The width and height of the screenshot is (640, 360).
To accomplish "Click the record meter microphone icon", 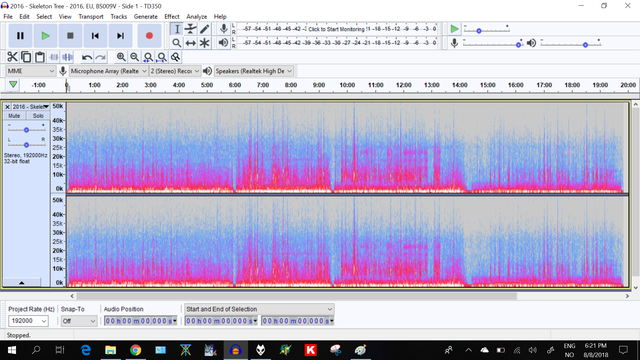I will (223, 29).
